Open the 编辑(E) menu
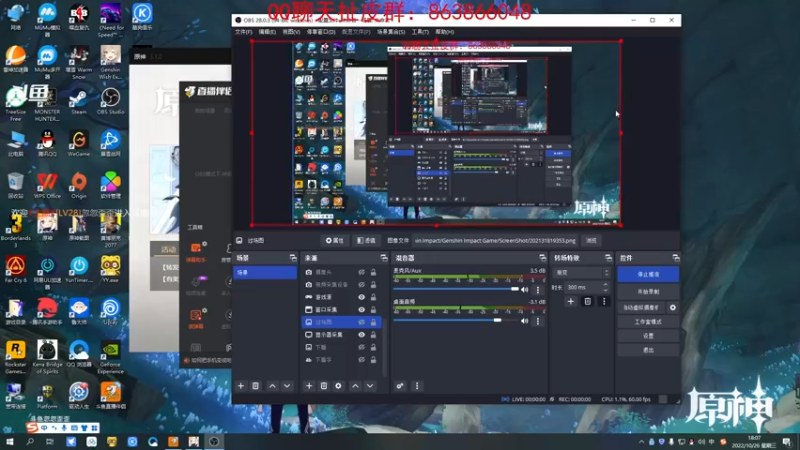This screenshot has height=450, width=800. point(267,32)
